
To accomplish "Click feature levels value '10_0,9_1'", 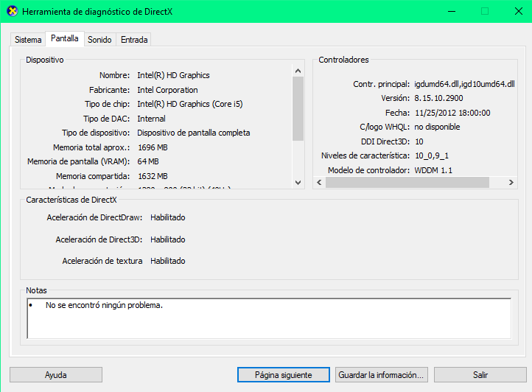I will coord(432,155).
